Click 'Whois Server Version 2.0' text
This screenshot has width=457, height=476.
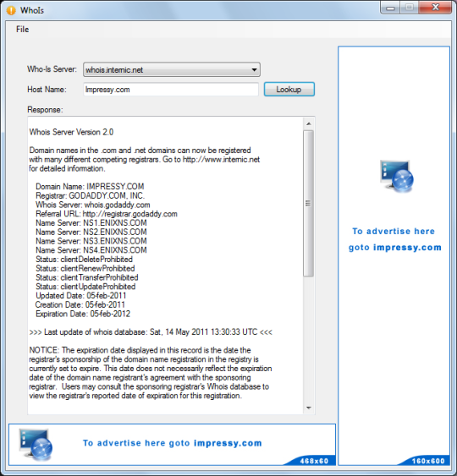click(71, 132)
